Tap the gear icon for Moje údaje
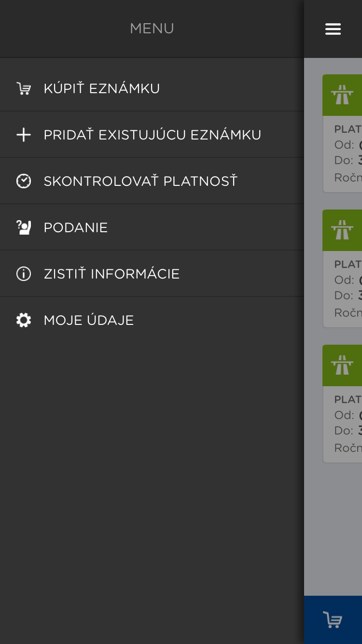 point(24,320)
